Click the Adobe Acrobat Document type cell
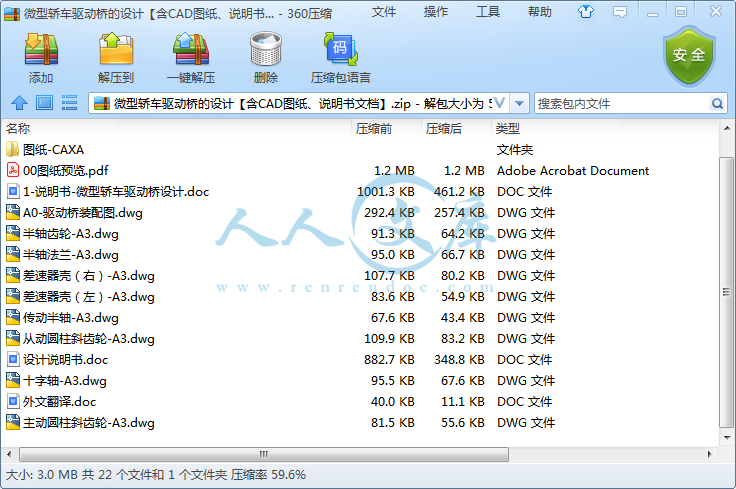 click(573, 171)
